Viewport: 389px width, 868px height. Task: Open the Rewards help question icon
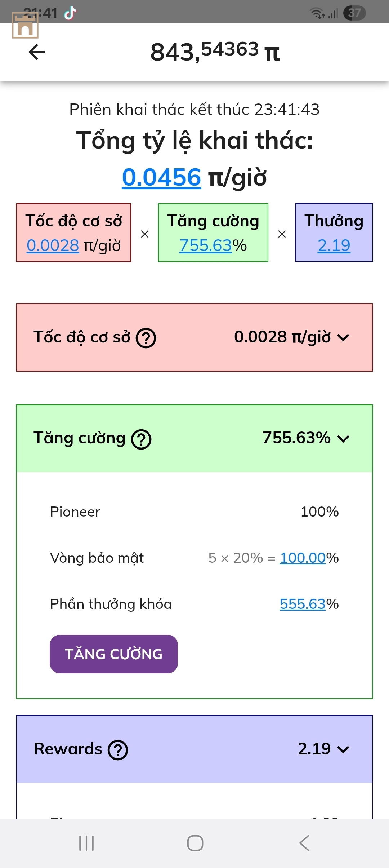click(118, 750)
